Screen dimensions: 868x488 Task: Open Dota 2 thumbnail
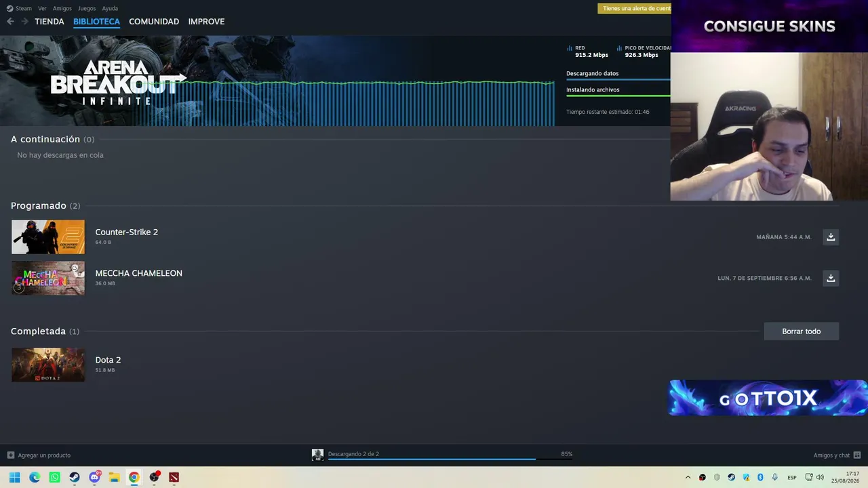48,365
